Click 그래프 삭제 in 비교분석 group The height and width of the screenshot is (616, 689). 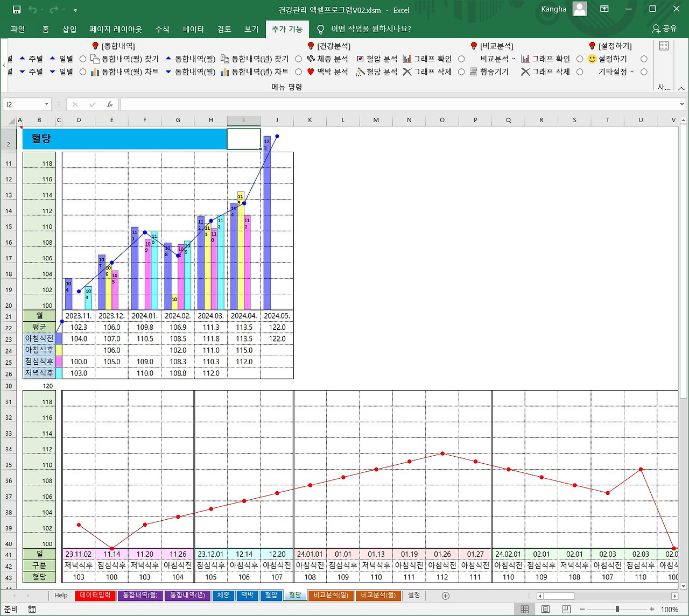tap(546, 72)
